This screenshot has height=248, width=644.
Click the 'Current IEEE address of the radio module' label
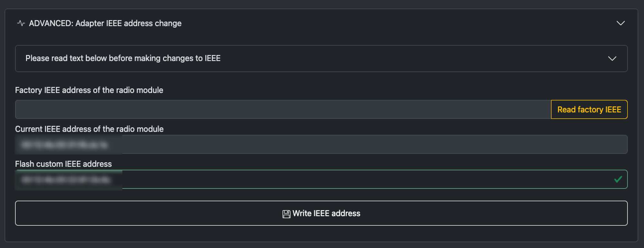click(x=89, y=129)
